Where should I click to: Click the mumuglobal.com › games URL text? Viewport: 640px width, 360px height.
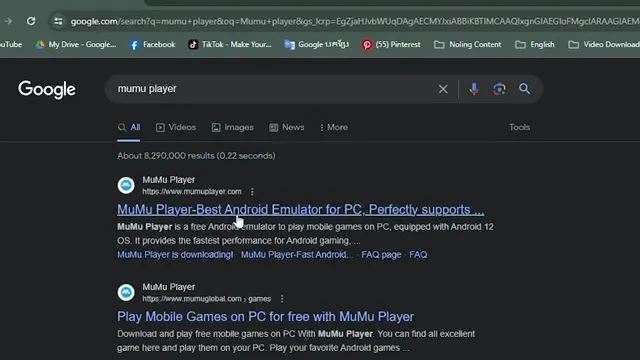point(207,299)
